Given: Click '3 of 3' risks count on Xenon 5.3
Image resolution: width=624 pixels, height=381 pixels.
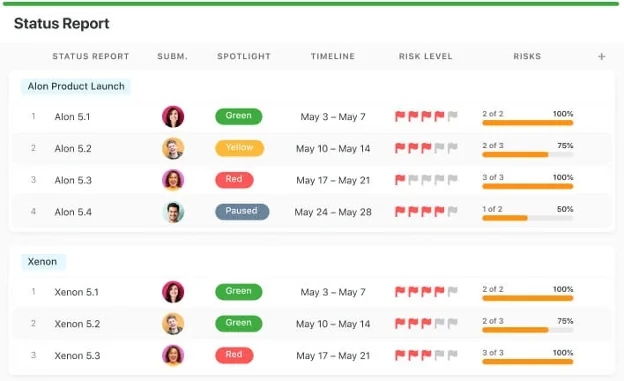Looking at the screenshot, I should (x=493, y=353).
